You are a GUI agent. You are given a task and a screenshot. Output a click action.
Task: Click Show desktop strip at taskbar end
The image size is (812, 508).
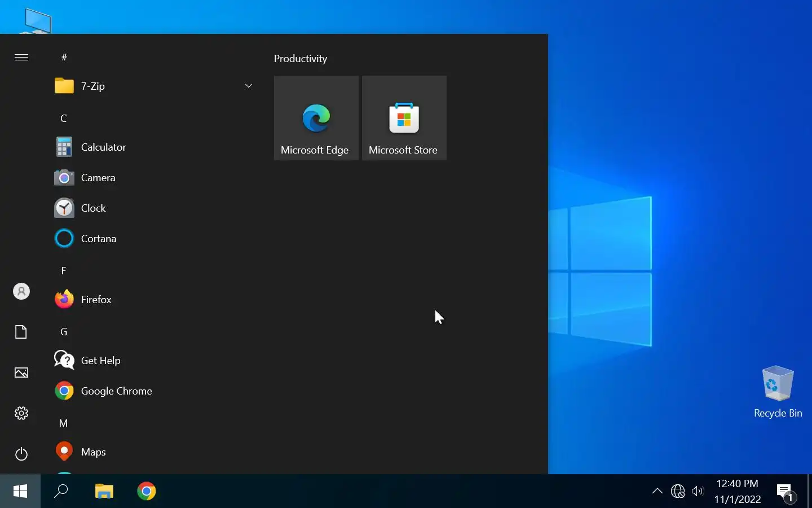point(810,491)
